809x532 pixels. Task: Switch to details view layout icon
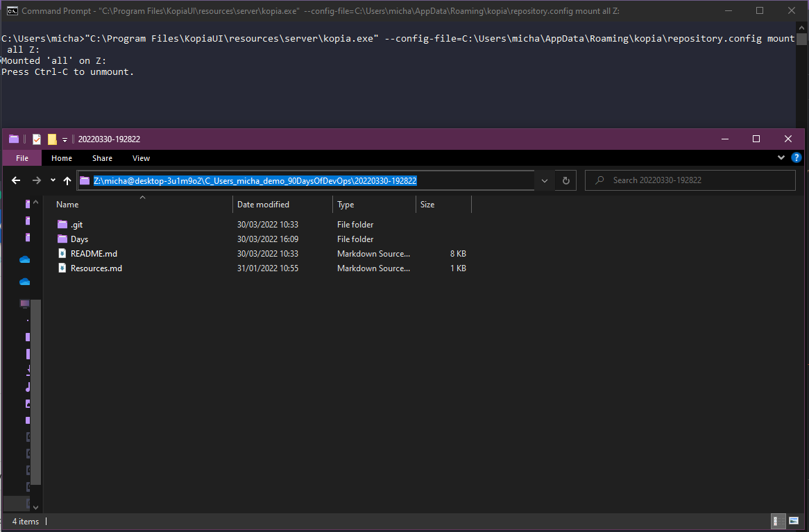(x=778, y=521)
